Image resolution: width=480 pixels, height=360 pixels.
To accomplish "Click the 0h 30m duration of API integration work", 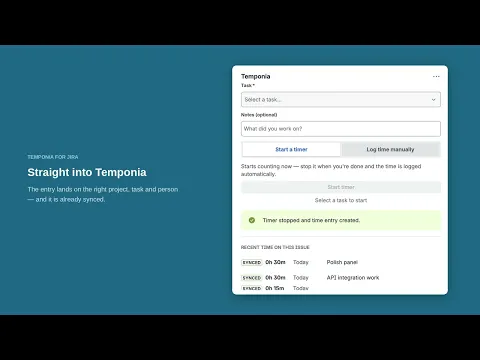I will pos(275,278).
